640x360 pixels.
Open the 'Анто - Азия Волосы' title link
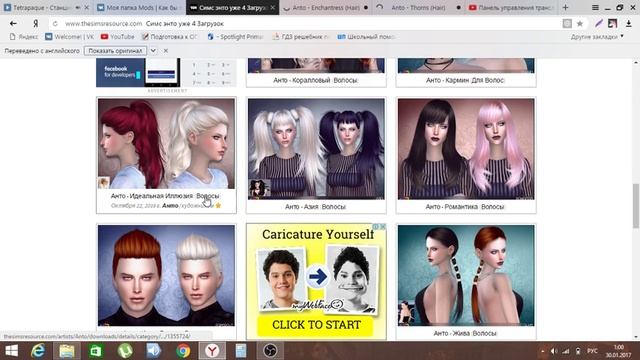[316, 207]
